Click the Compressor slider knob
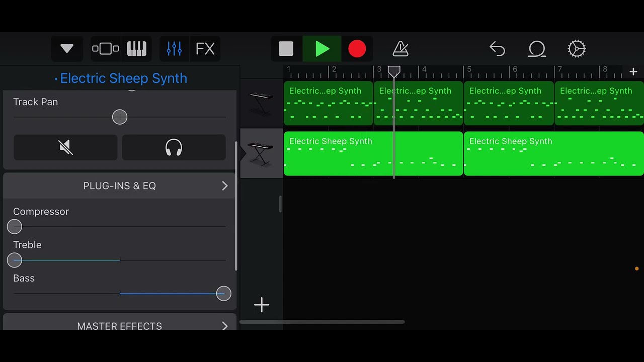Screen dimensions: 644x362 click(15, 227)
